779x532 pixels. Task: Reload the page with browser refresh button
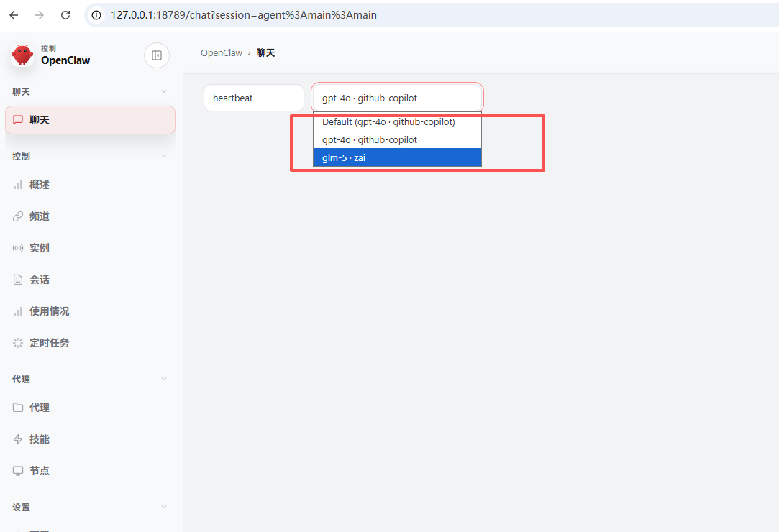tap(65, 15)
